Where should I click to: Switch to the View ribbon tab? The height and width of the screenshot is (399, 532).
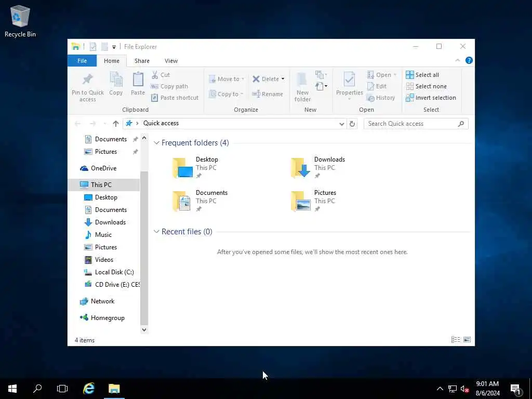171,61
